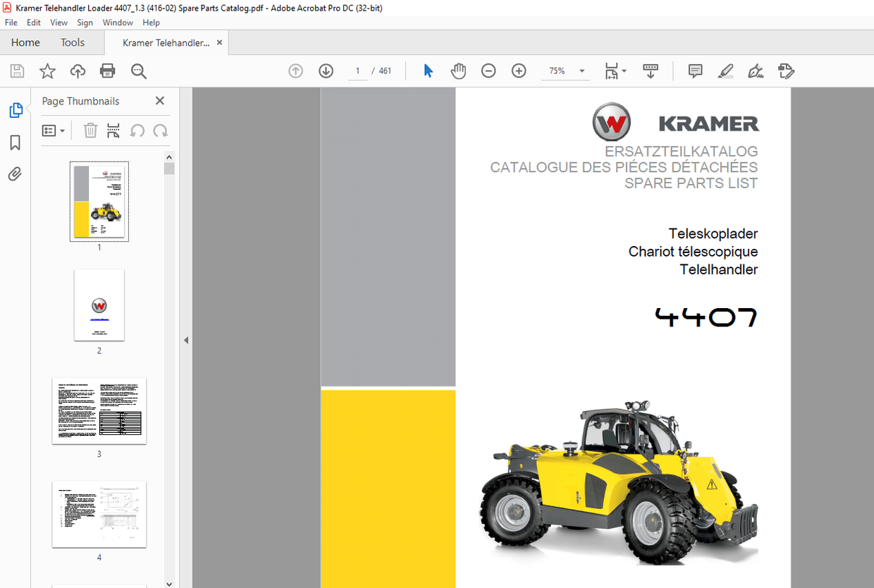Open the Fill & Sign tool
Viewport: 874px width, 588px height.
point(755,71)
